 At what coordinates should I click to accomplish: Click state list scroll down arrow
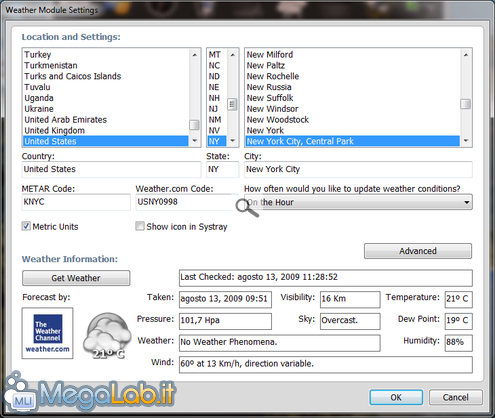[233, 141]
